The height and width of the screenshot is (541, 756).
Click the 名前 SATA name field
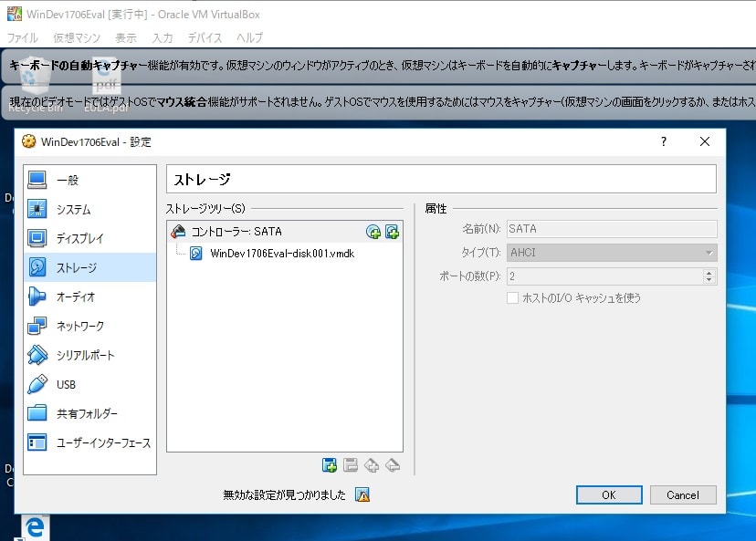pos(612,229)
